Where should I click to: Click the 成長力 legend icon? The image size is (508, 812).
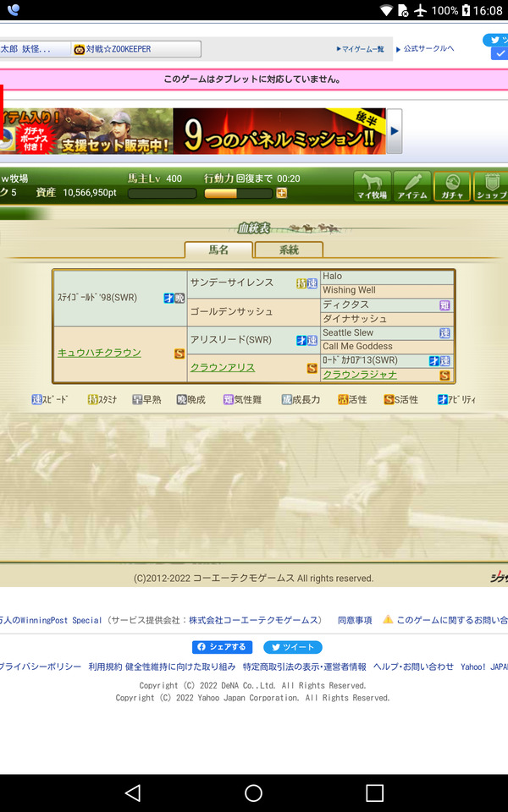point(287,399)
